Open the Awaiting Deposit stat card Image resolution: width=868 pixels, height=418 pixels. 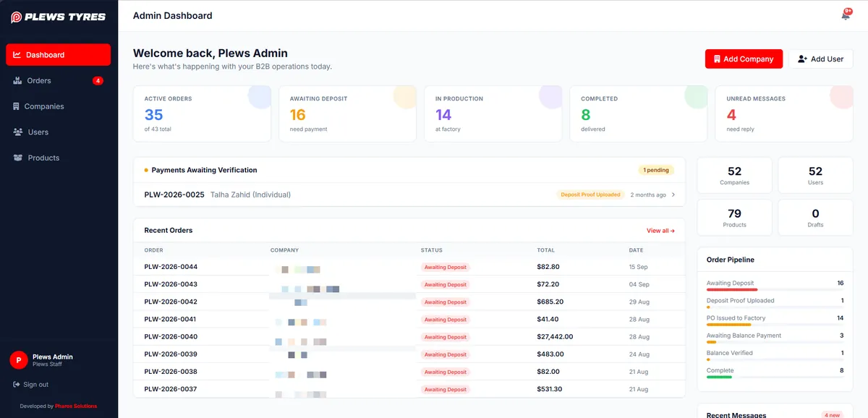[347, 114]
